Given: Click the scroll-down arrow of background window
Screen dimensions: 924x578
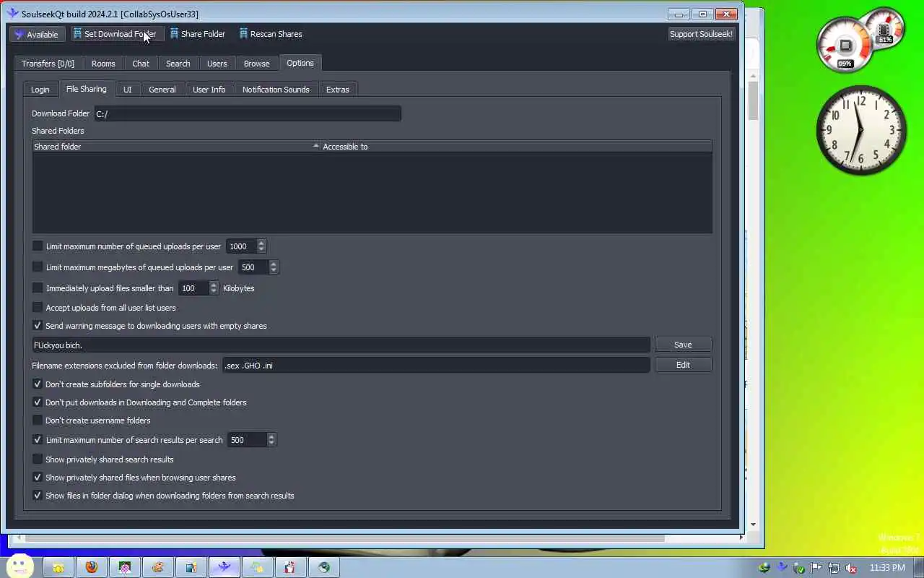Looking at the screenshot, I should click(753, 525).
